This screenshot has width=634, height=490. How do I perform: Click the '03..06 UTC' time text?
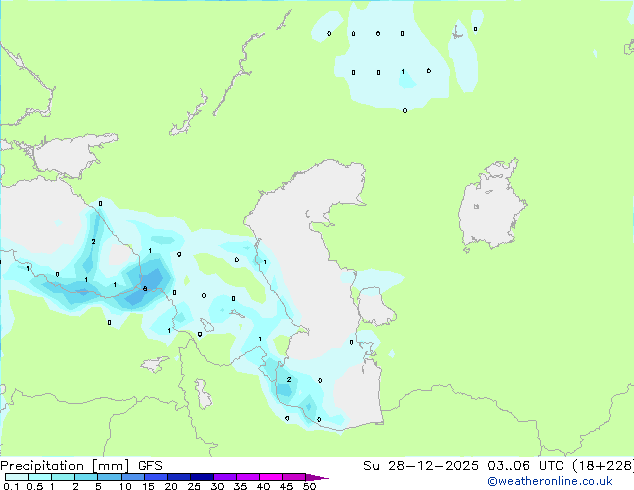(525, 466)
